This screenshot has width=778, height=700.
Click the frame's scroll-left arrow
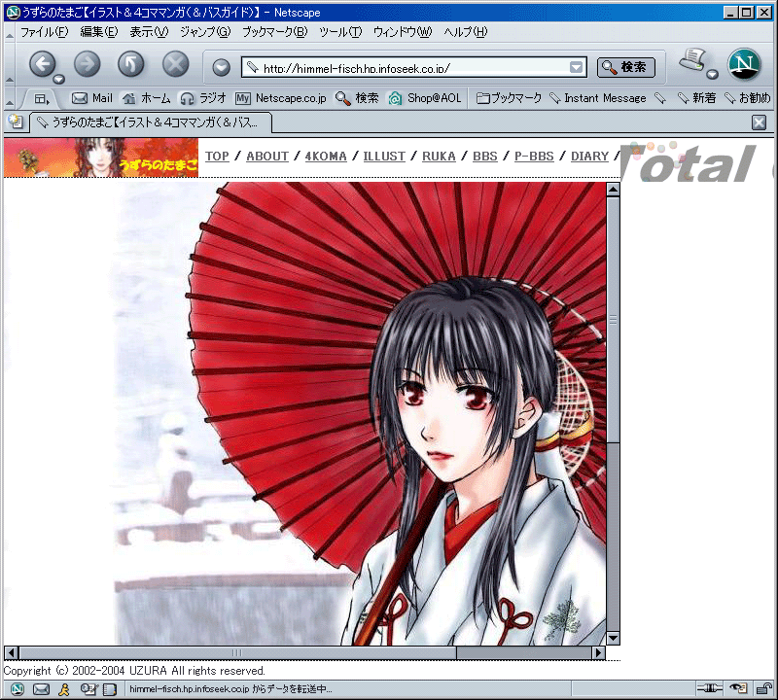[x=12, y=653]
